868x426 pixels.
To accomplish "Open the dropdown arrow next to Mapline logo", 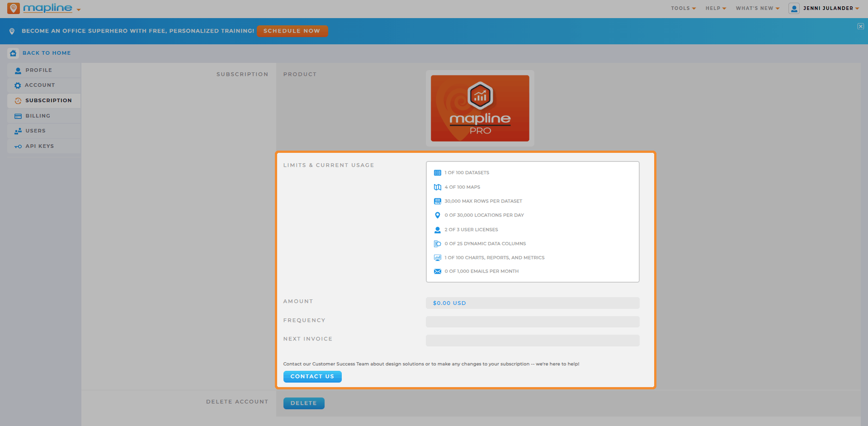I will (x=79, y=9).
